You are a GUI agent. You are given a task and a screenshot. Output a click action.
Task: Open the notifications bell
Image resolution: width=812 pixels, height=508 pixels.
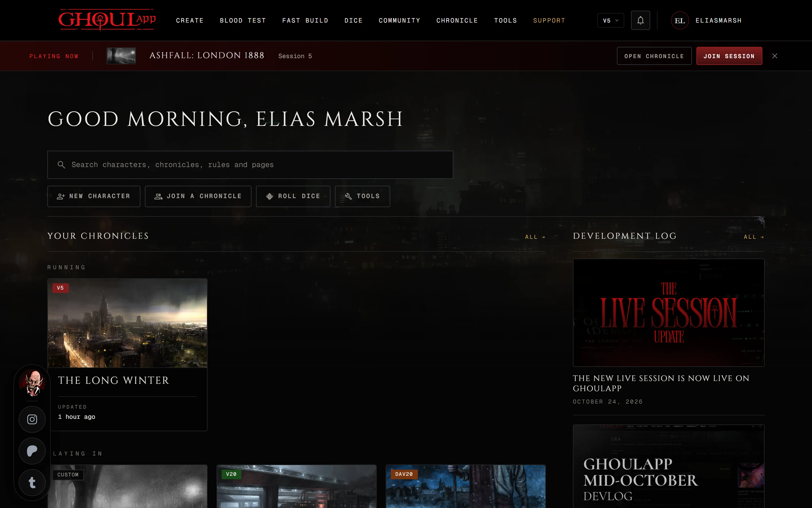click(x=640, y=21)
